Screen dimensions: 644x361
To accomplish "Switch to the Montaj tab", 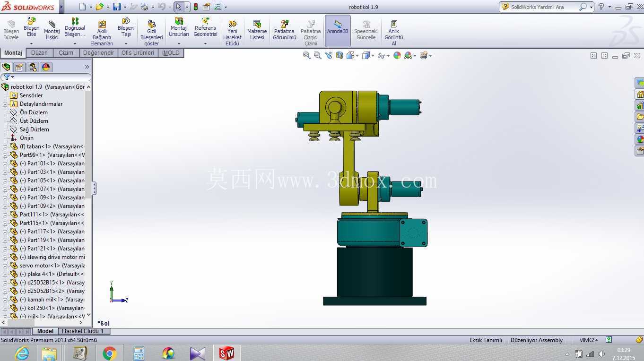I will pos(13,53).
